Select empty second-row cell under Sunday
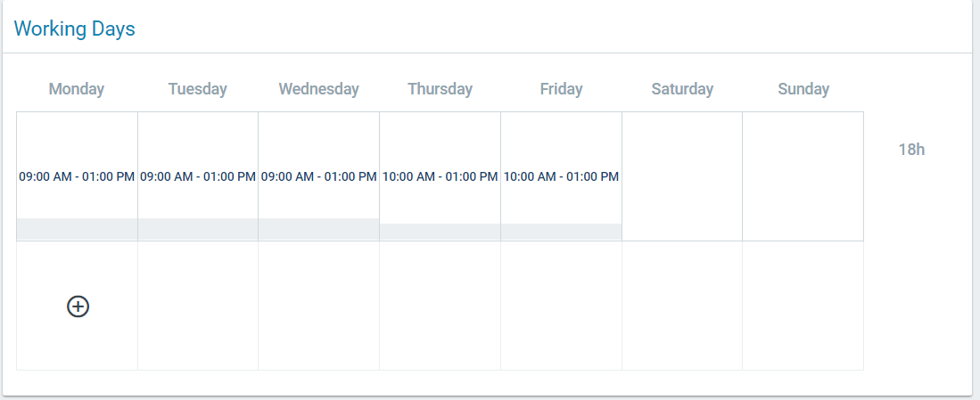 803,306
